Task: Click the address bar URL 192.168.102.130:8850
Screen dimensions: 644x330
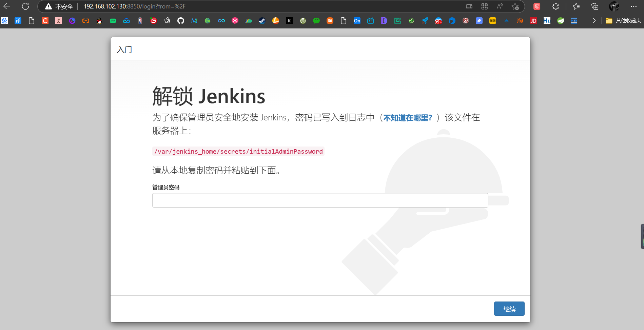Action: point(134,6)
